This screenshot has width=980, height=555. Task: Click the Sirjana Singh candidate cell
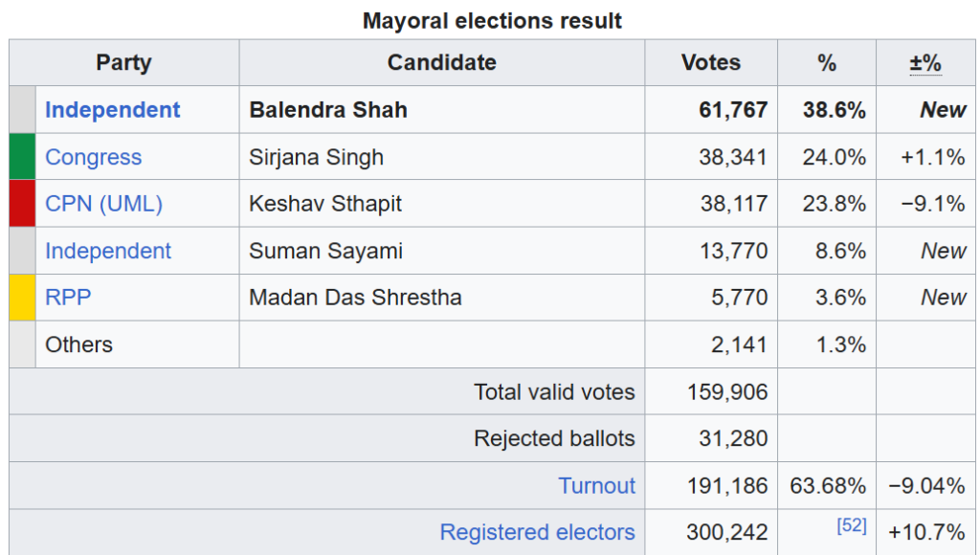(316, 157)
